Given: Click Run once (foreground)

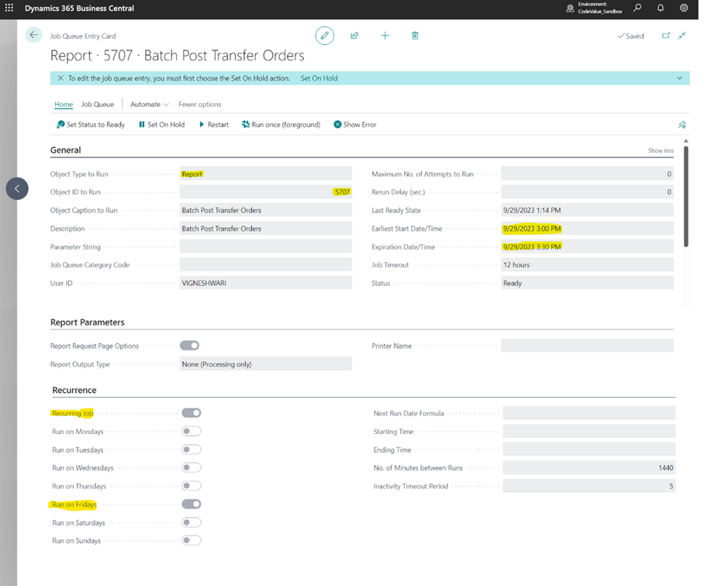Looking at the screenshot, I should point(281,125).
